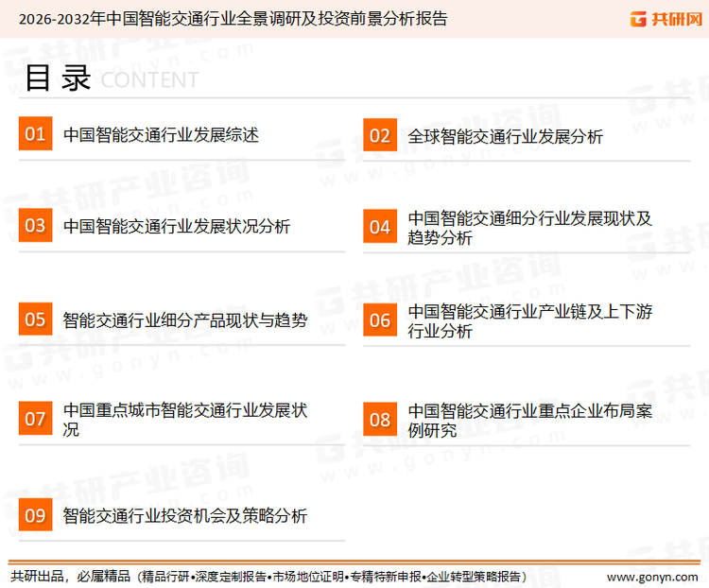Click the orange 06 number box
Screen dimensions: 709x588
(x=380, y=320)
